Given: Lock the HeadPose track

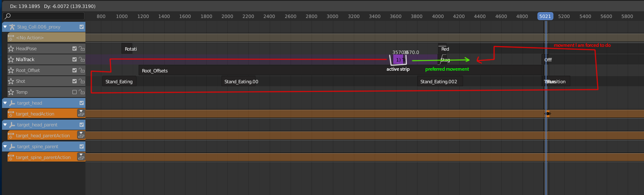Looking at the screenshot, I should pos(81,49).
